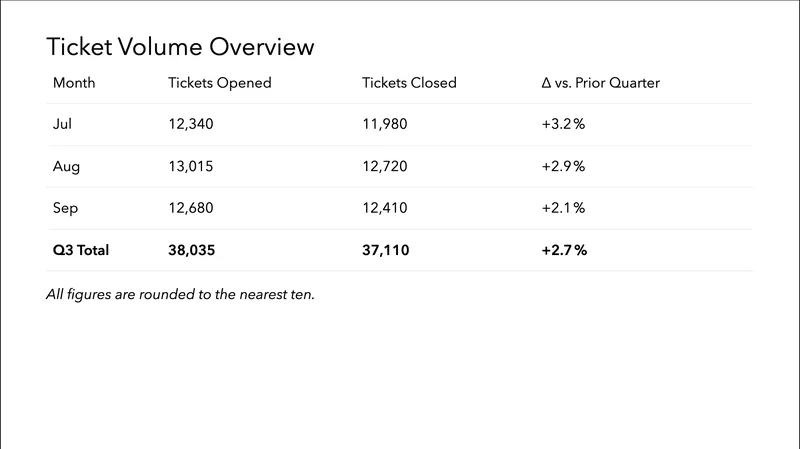
Task: Click the "Tickets Opened" column header
Action: pyautogui.click(x=220, y=83)
